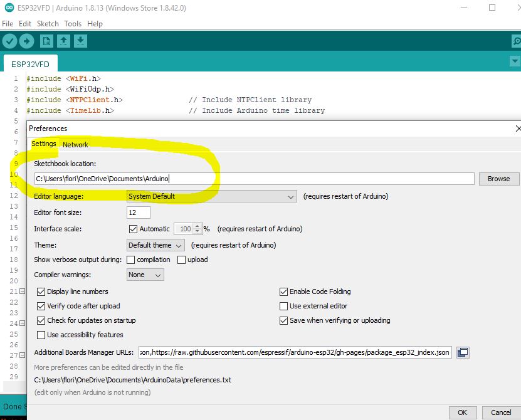This screenshot has height=420, width=521.
Task: Uncheck Check for updates on startup
Action: tap(41, 321)
